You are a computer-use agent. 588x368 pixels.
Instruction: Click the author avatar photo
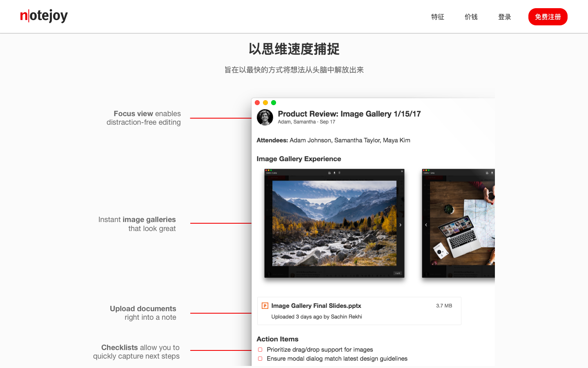(x=265, y=117)
